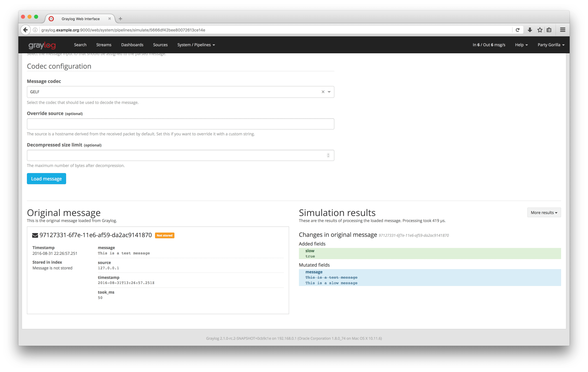Click the browser back arrow button
The width and height of the screenshot is (588, 372).
pyautogui.click(x=25, y=30)
